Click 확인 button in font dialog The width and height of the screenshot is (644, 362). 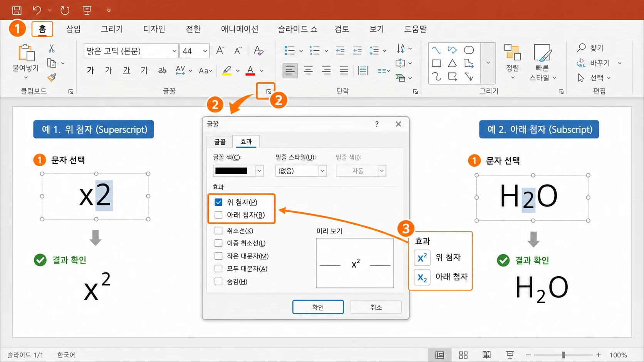pos(318,307)
